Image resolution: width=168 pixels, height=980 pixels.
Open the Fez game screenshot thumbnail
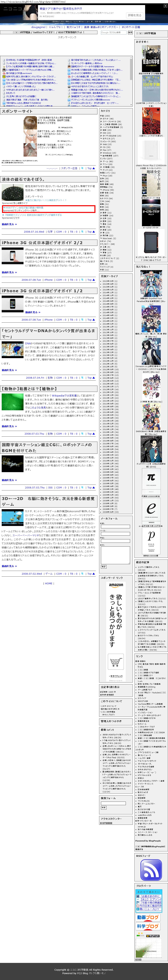pyautogui.click(x=13, y=517)
